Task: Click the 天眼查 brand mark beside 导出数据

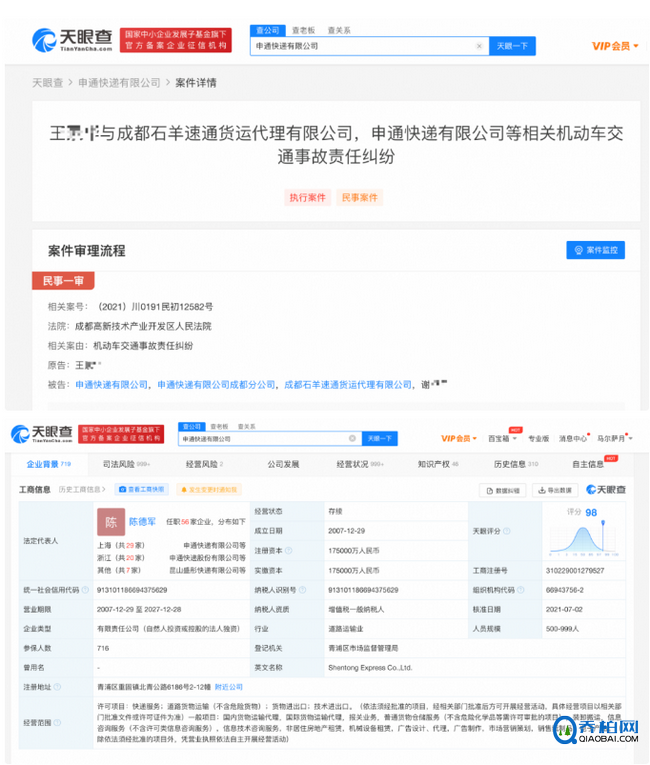Action: coord(606,490)
